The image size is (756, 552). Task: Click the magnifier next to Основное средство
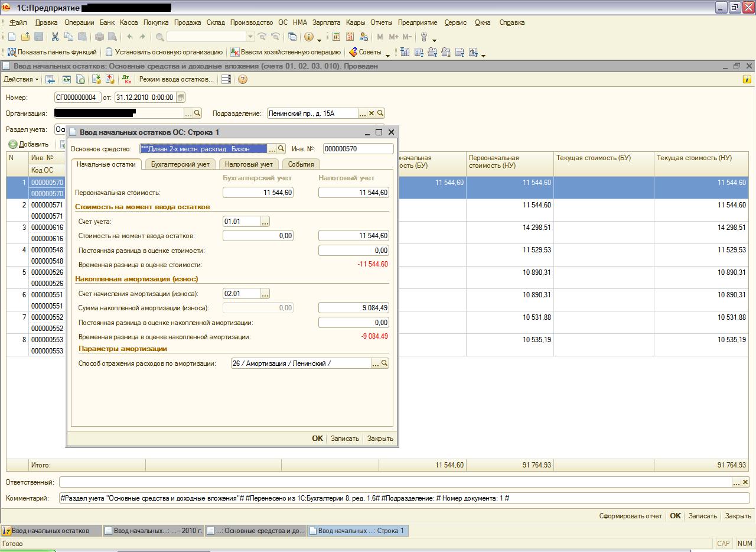[281, 149]
